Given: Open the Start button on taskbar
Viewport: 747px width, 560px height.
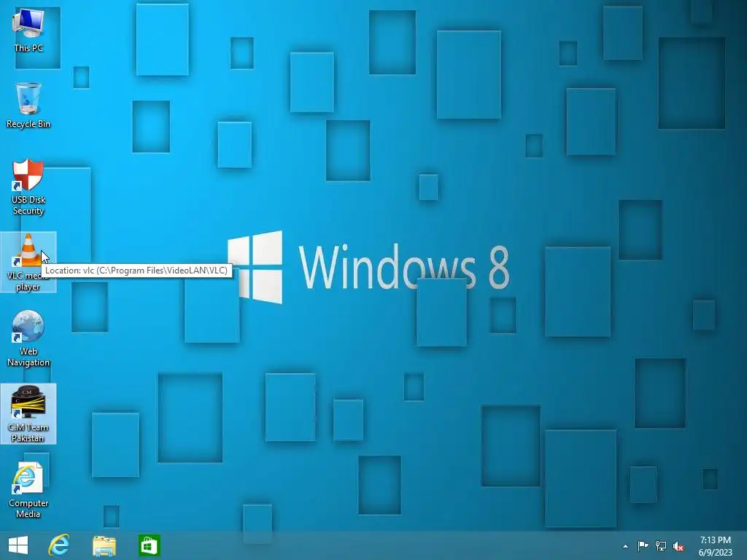Looking at the screenshot, I should point(18,545).
